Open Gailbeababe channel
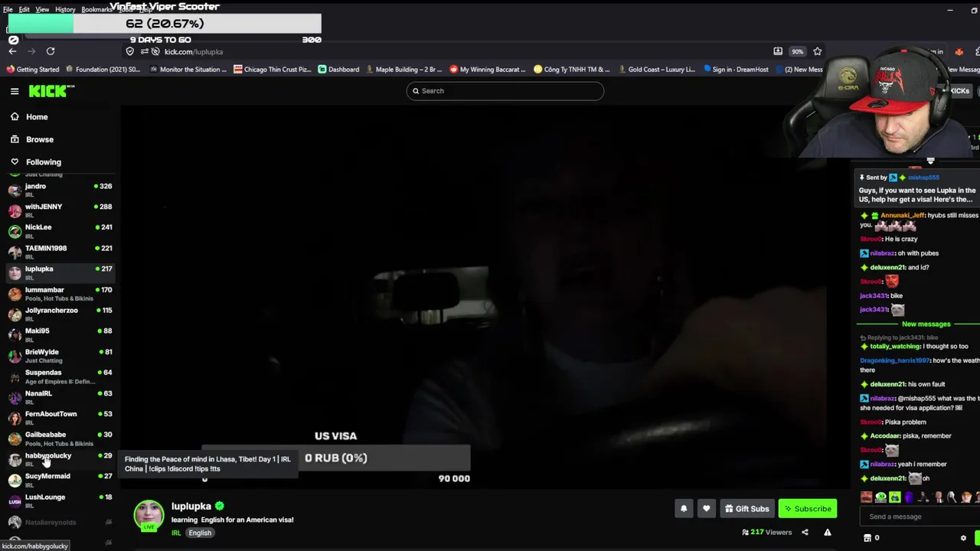980x551 pixels. (60, 439)
